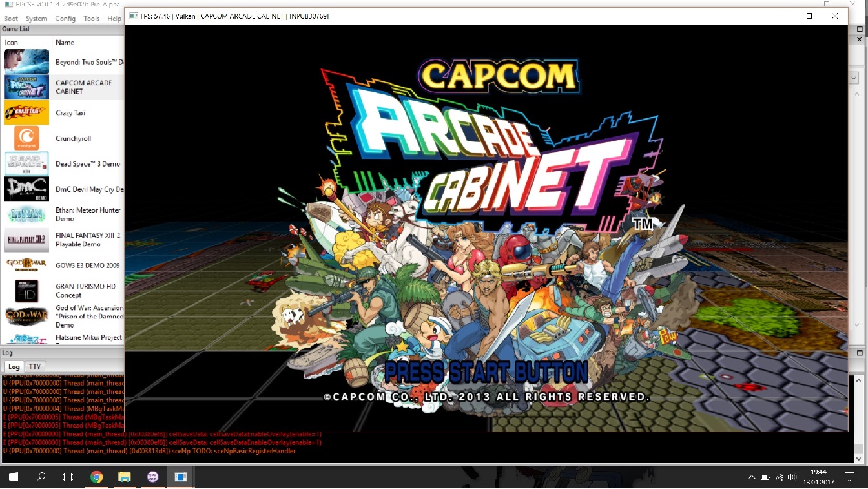Select the Crazy Taxi game icon
868x489 pixels.
(26, 112)
